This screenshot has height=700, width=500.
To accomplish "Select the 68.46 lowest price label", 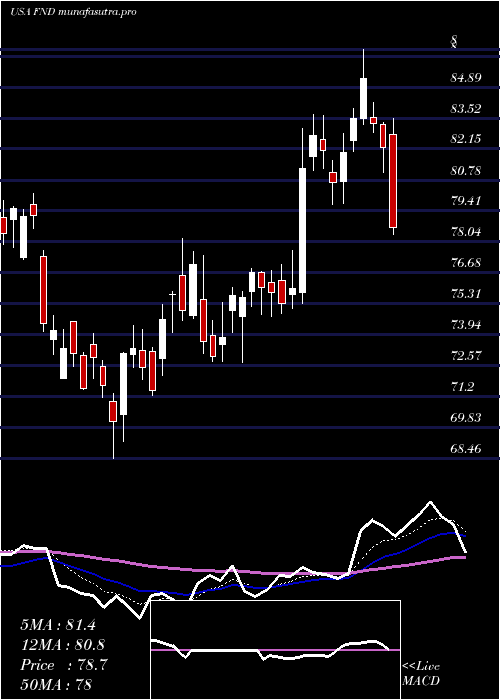I will pyautogui.click(x=466, y=448).
